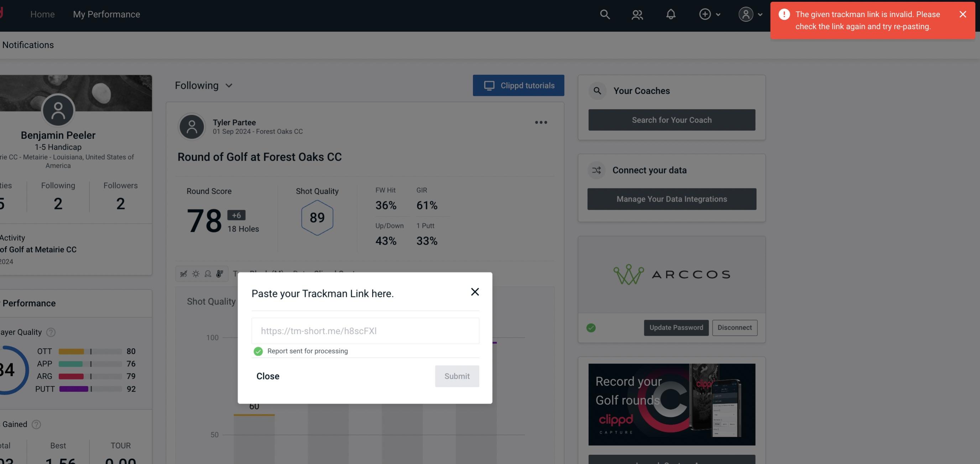Click the people/community icon in navbar
Image resolution: width=980 pixels, height=464 pixels.
click(637, 13)
